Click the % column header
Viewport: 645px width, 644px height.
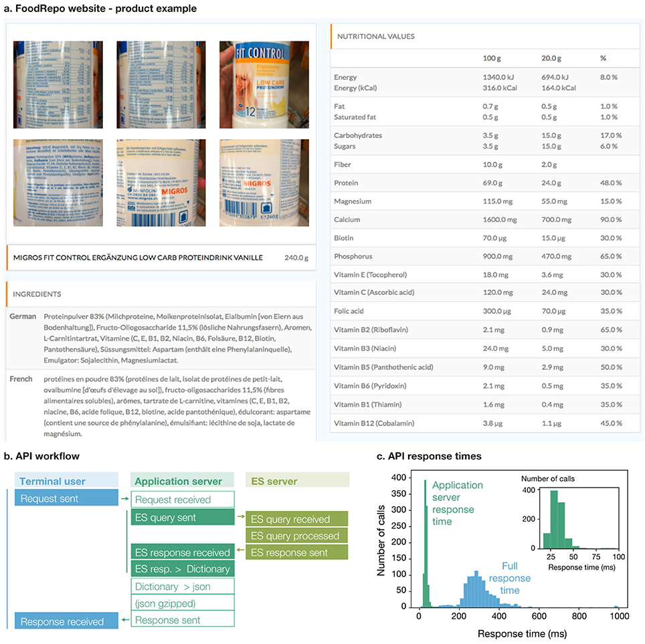(603, 58)
